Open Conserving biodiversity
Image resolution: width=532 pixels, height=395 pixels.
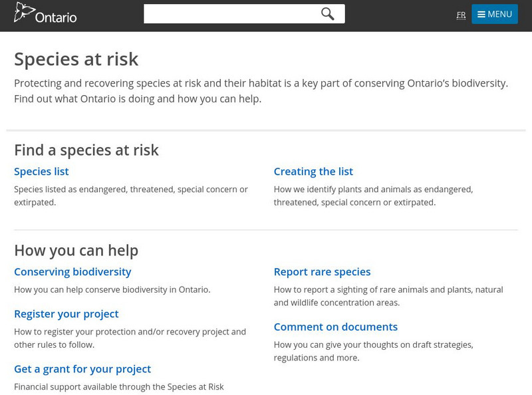pyautogui.click(x=72, y=271)
